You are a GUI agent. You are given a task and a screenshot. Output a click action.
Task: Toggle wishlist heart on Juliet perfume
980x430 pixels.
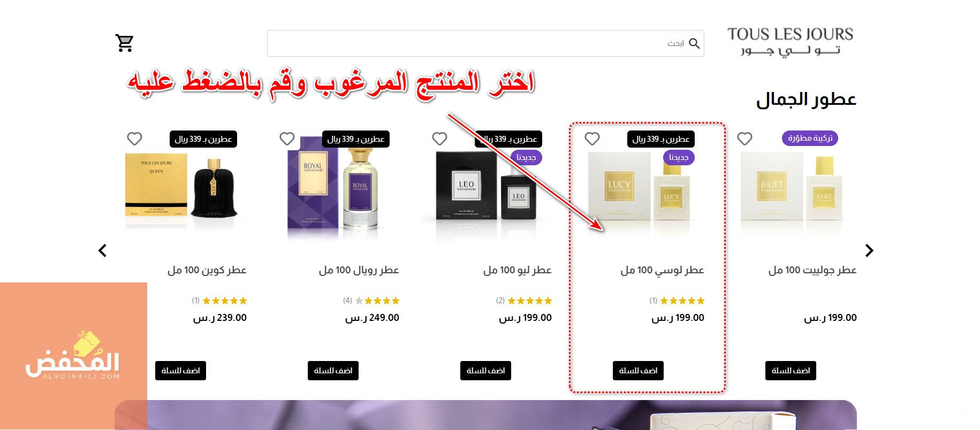(x=745, y=139)
